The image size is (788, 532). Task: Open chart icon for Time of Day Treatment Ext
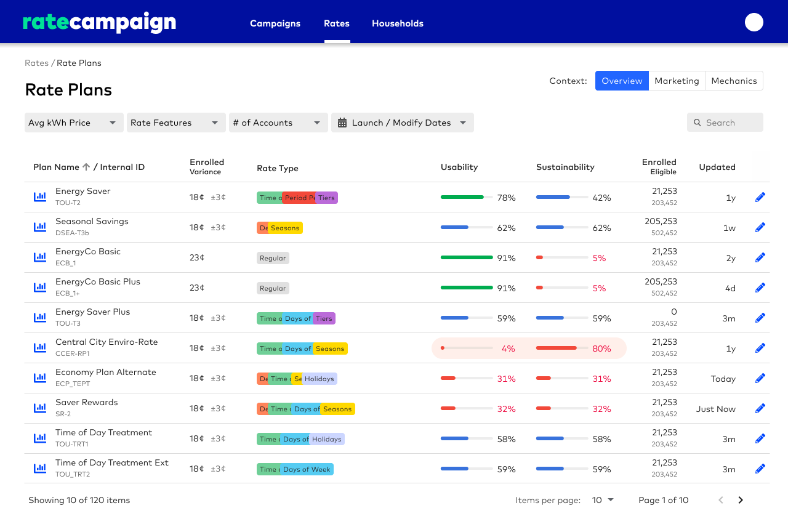pos(40,469)
